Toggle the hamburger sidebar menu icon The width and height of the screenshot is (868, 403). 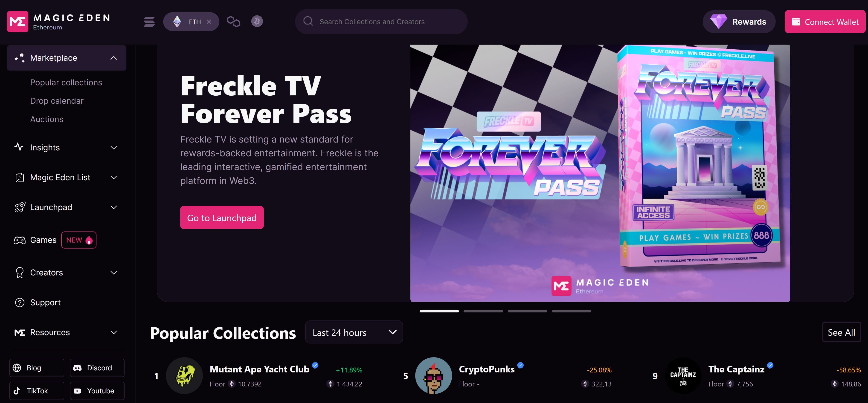(x=149, y=22)
